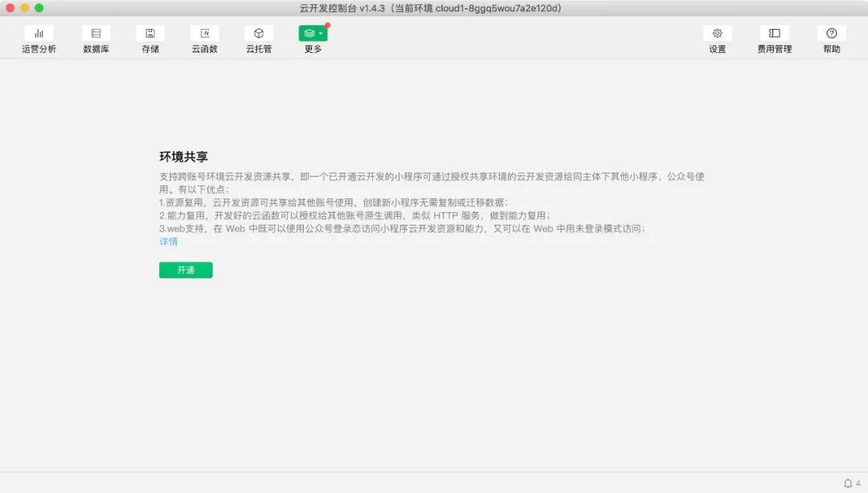Screen dimensions: 868x493
Task: Open 设置 gear icon in toolbar
Action: (717, 34)
